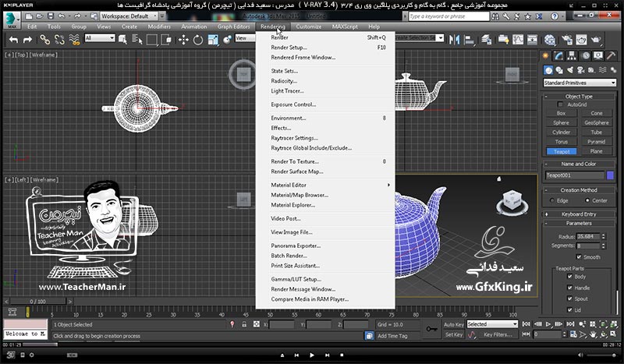Viewport: 624px width, 364px height.
Task: Click the Render Production teapot icon
Action: tap(596, 40)
